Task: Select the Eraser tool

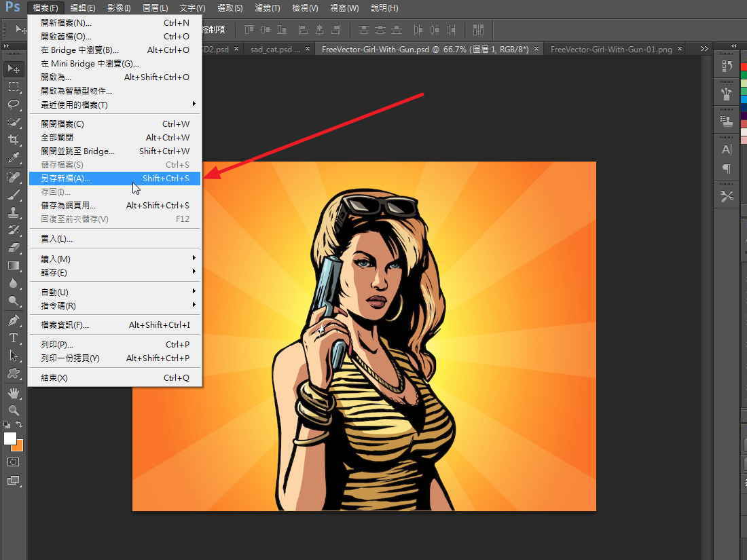Action: [x=14, y=248]
